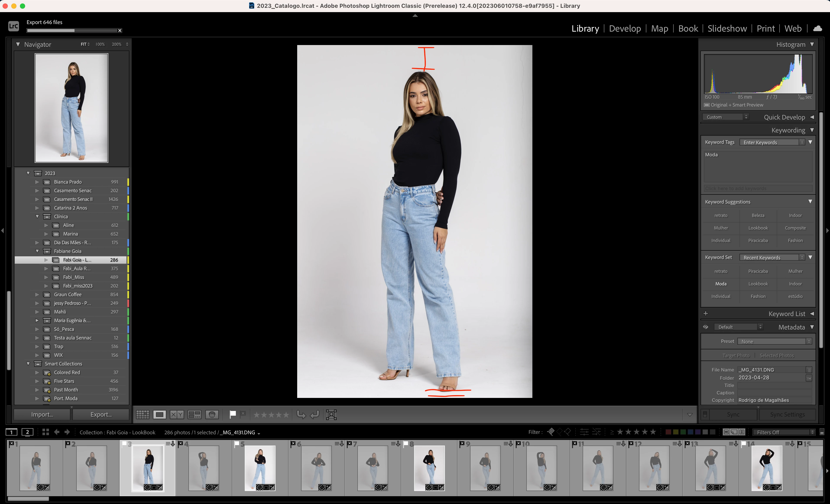Expand the Bianca Prado collection set
The width and height of the screenshot is (830, 504).
[x=37, y=182]
